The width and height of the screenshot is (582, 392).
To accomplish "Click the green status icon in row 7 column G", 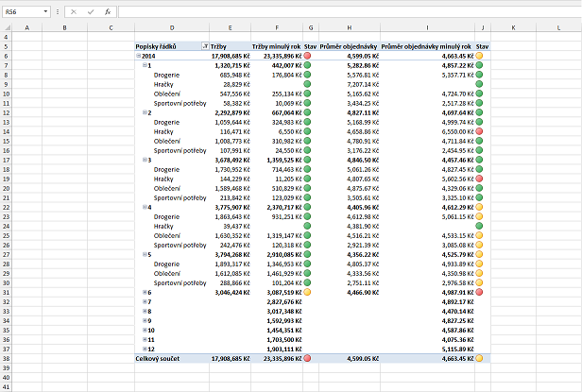I will [307, 65].
